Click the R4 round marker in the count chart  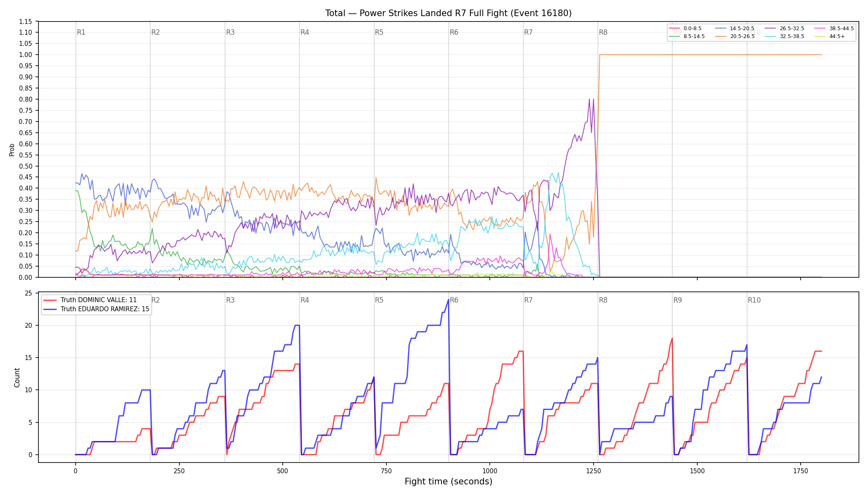click(x=305, y=300)
